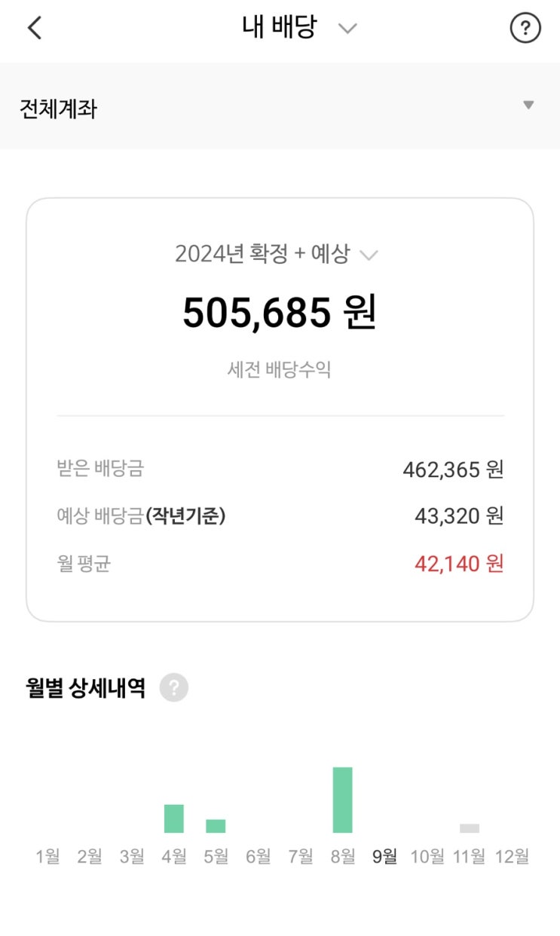The image size is (560, 936).
Task: Select the April dividend bar
Action: coord(174,818)
